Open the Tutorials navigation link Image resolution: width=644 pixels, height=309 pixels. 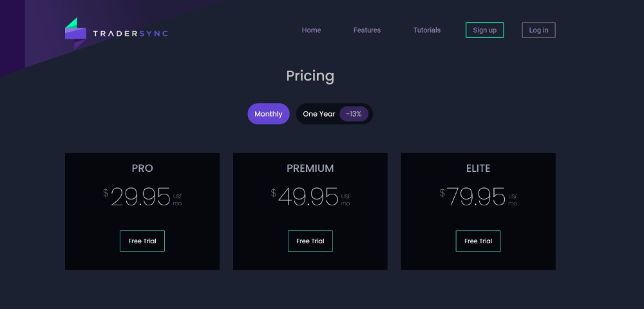click(427, 30)
